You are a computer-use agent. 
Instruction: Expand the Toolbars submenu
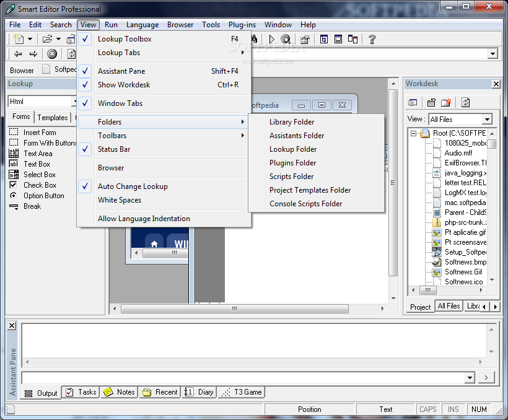[x=164, y=136]
